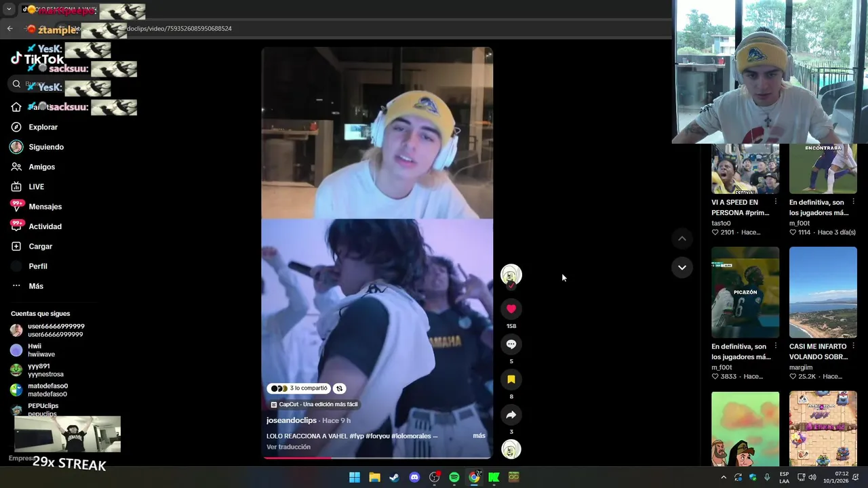
Task: Open Spotify from the taskbar
Action: click(x=454, y=477)
